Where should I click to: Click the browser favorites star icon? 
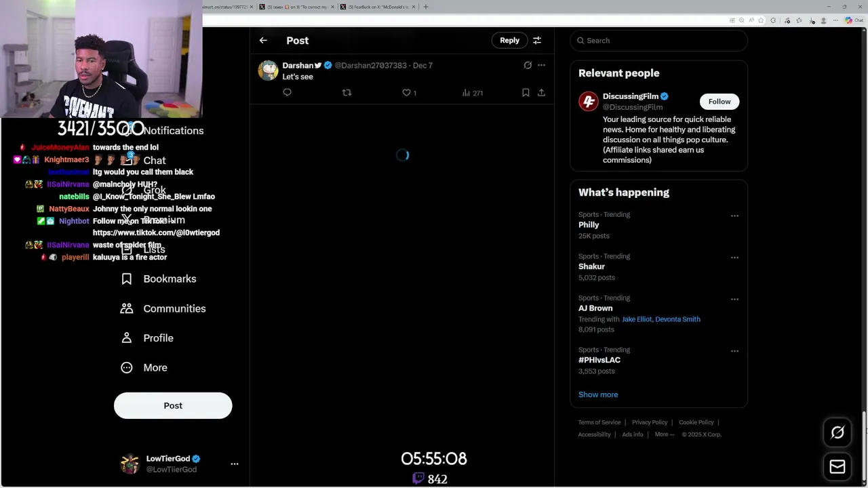point(761,20)
